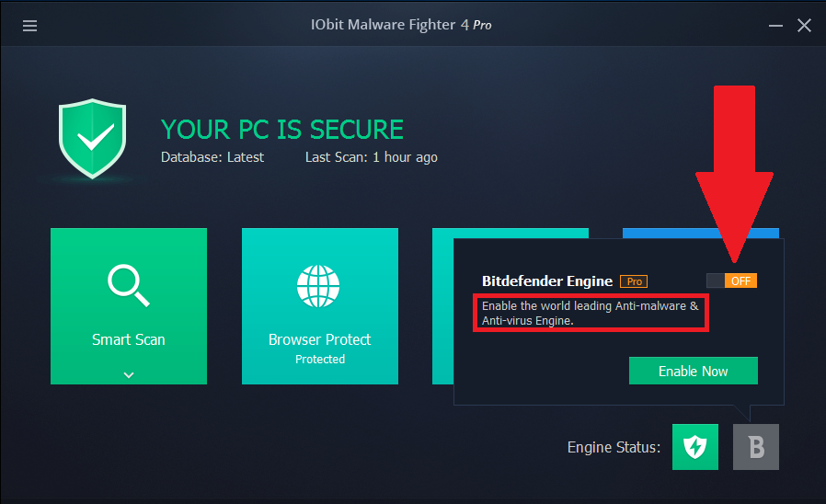
Task: Open the Browser Protect Protected label
Action: 320,360
